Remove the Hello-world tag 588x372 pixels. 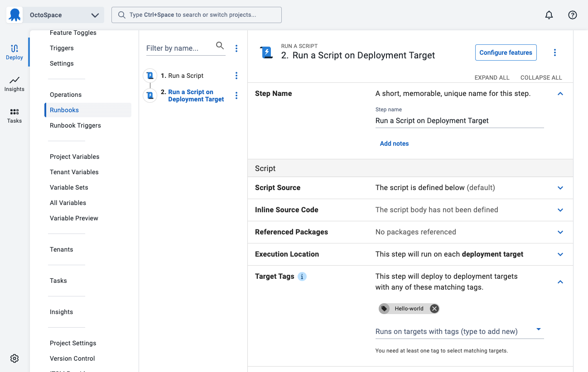(x=434, y=309)
